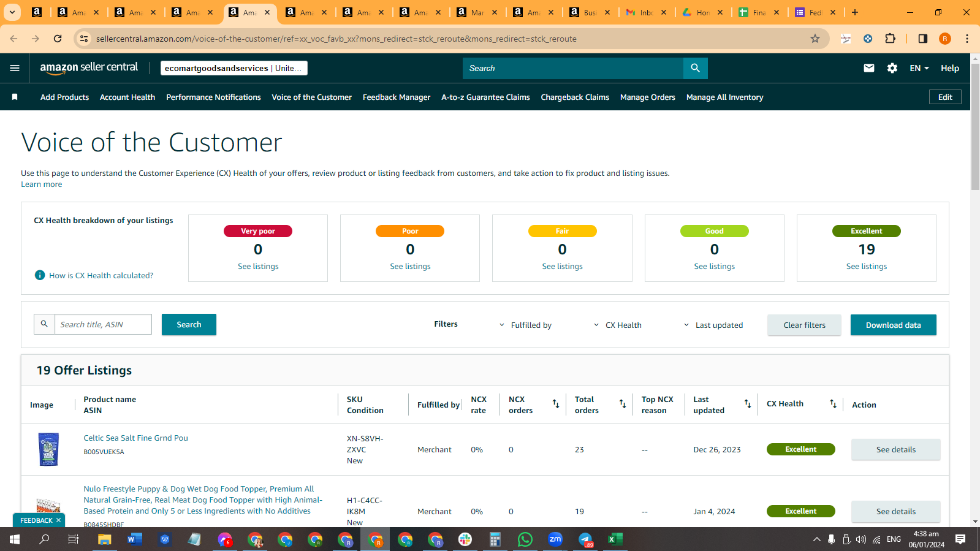Screen dimensions: 980x551
Task: Open Celtic Sea Salt Fine Grnd Pou link
Action: tap(136, 438)
